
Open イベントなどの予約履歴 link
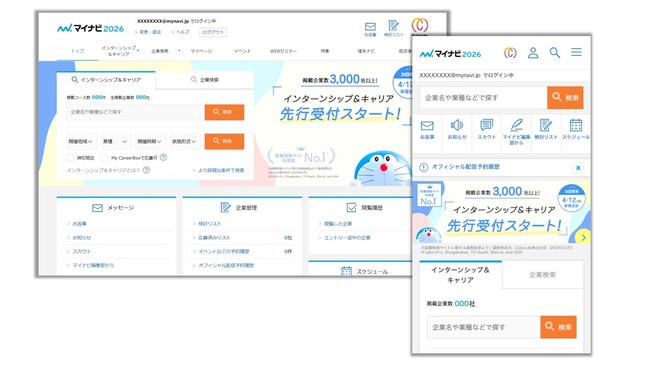(223, 251)
